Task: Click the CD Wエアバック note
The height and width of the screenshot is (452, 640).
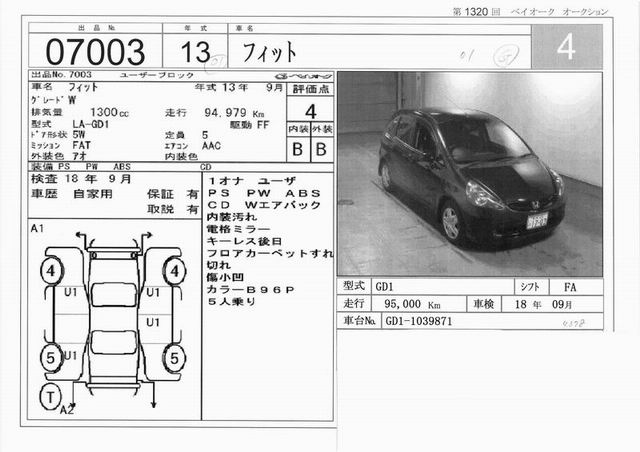Action: 264,205
